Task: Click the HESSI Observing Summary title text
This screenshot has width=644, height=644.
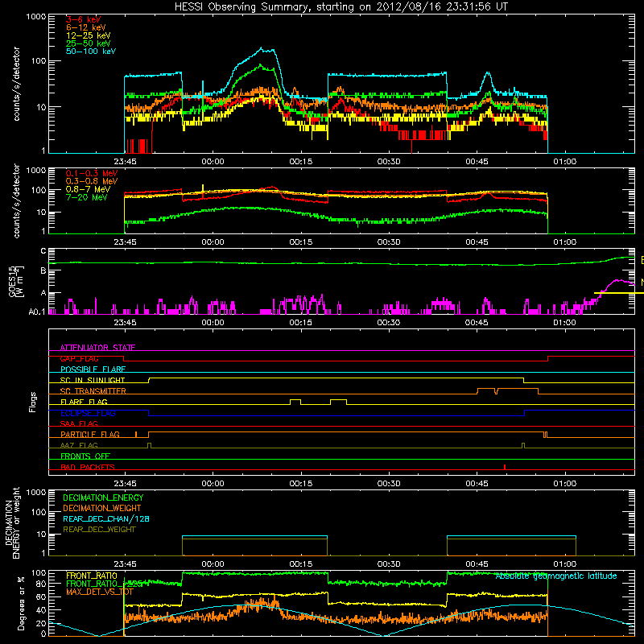Action: click(x=341, y=6)
